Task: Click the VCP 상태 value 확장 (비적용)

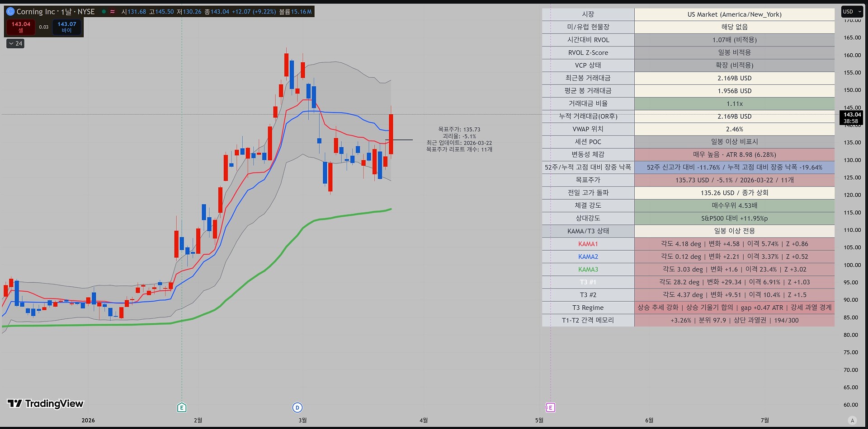Action: click(x=734, y=65)
